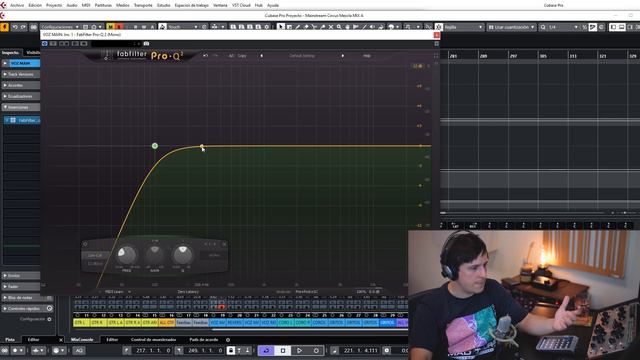Open the Rejilla snap type dropdown
The width and height of the screenshot is (640, 360).
pyautogui.click(x=463, y=27)
